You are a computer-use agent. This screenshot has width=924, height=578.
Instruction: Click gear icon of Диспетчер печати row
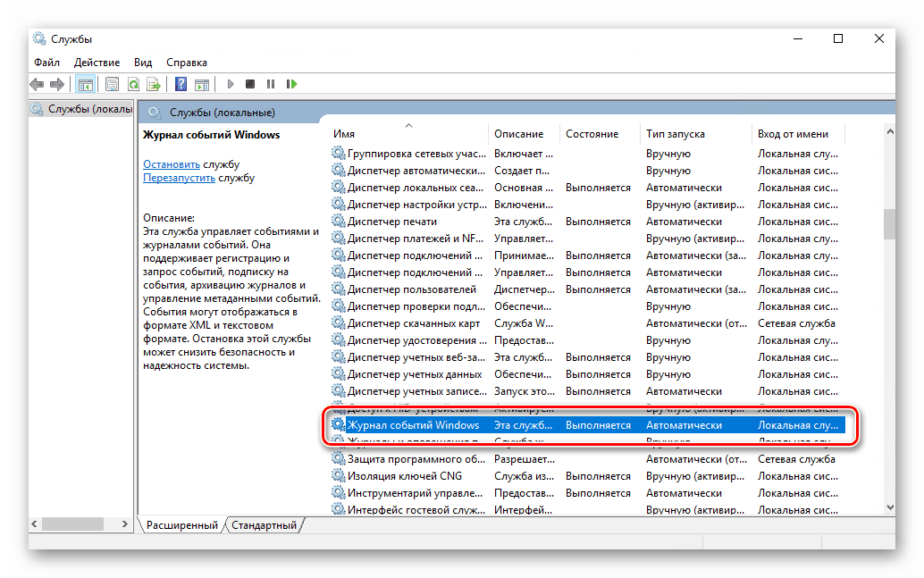point(339,222)
